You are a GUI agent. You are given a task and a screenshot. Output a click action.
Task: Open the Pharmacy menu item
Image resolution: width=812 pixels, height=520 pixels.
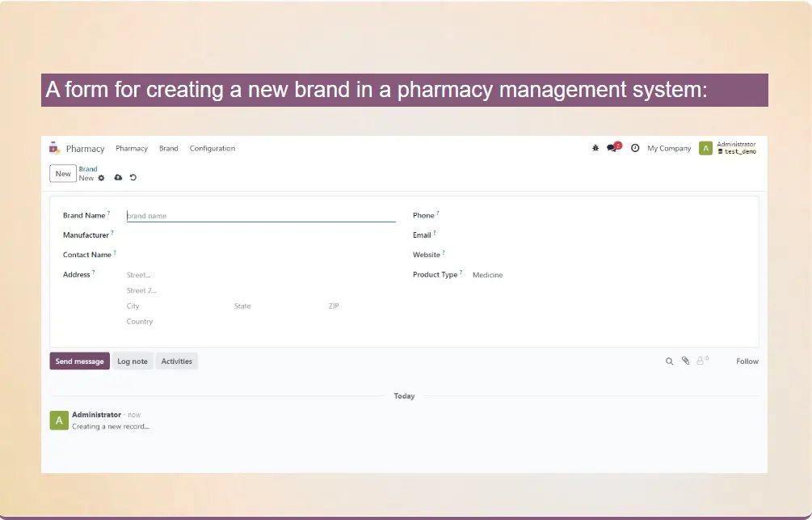[132, 148]
